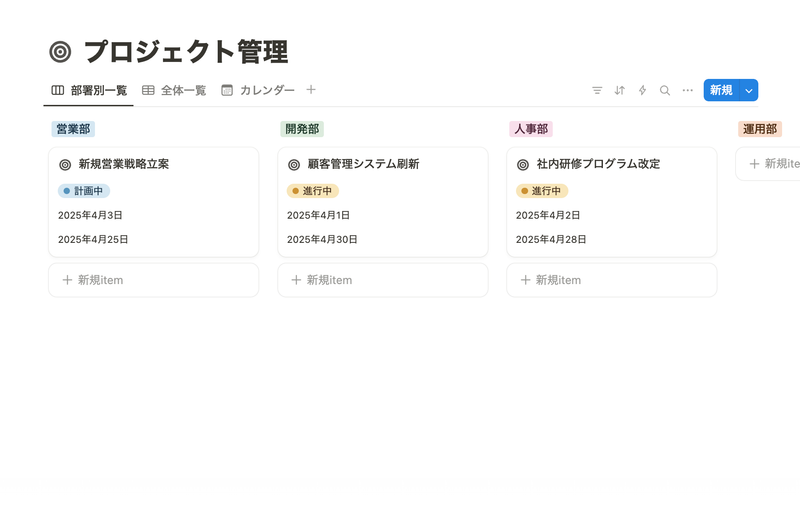The image size is (800, 509).
Task: Add new item under 開発部 column
Action: pyautogui.click(x=382, y=280)
